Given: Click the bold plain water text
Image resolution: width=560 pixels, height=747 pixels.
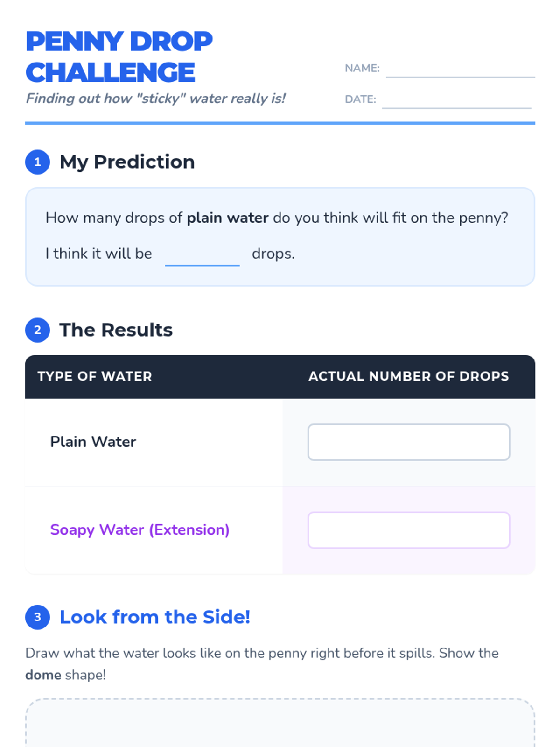Looking at the screenshot, I should tap(227, 218).
